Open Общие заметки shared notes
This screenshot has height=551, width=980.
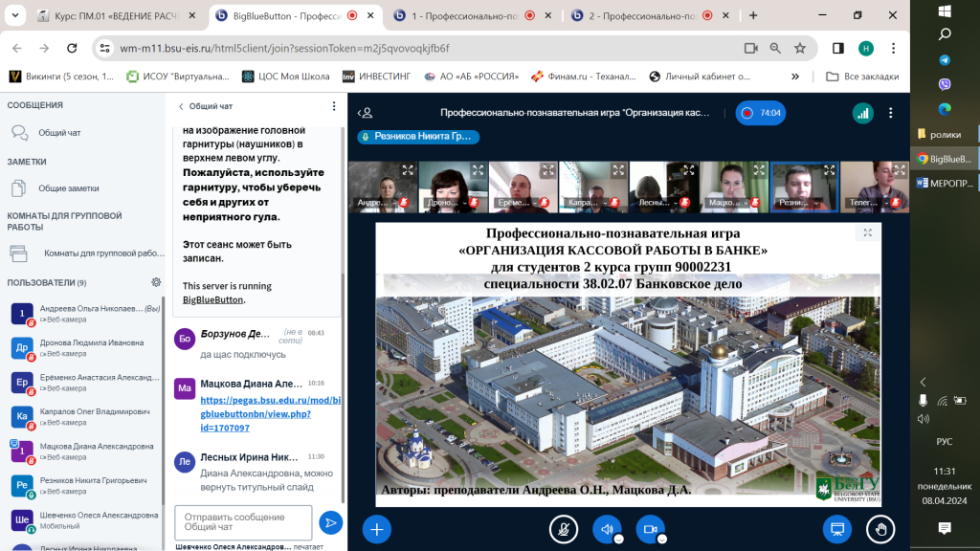tap(69, 188)
